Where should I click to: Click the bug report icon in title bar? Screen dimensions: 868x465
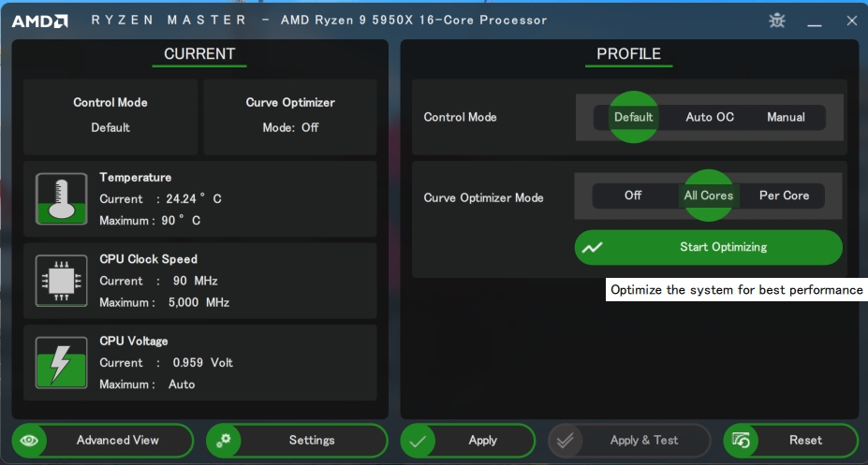click(777, 20)
